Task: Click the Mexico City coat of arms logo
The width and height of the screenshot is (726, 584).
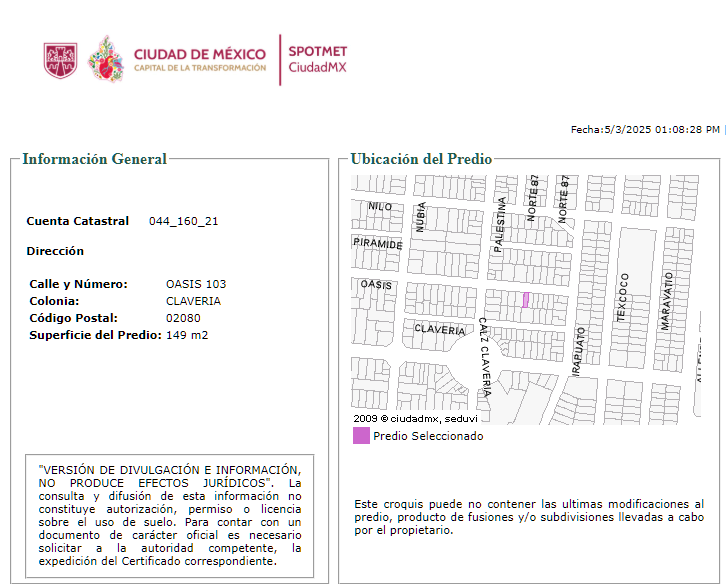Action: click(60, 61)
